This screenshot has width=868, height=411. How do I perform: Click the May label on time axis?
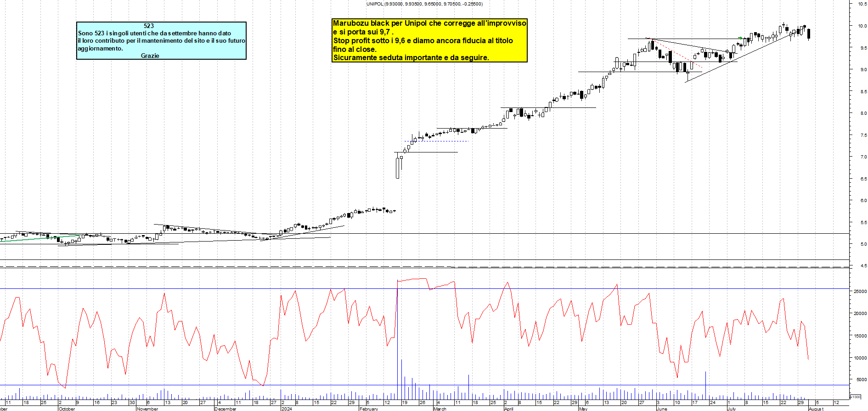coord(583,409)
